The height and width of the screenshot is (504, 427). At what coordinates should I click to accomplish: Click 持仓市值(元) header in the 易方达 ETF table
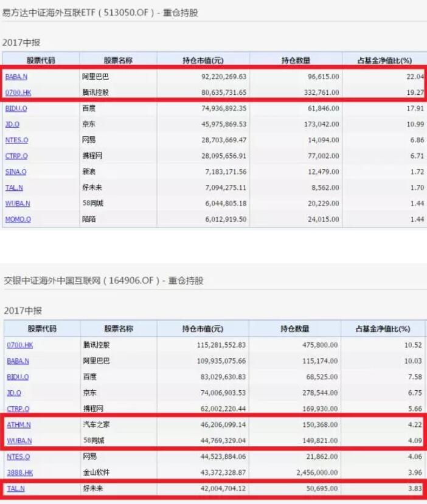(203, 60)
